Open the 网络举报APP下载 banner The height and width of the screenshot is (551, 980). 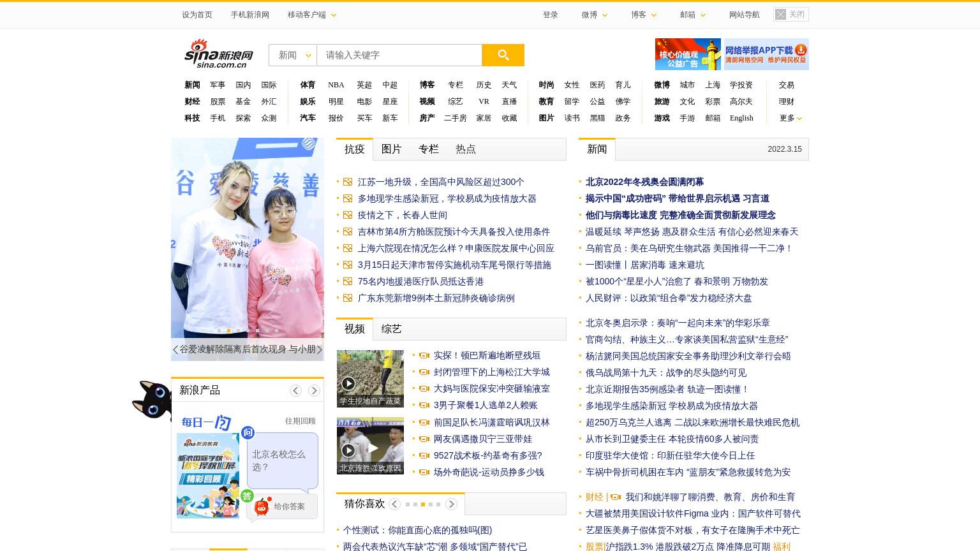[x=766, y=54]
